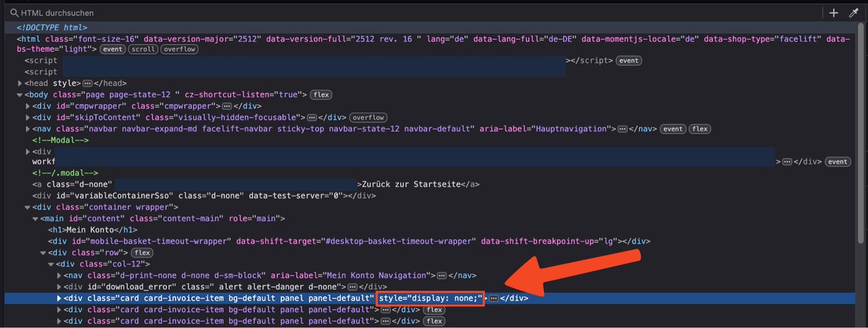
Task: Toggle the overflow badge on the html element
Action: coord(179,49)
